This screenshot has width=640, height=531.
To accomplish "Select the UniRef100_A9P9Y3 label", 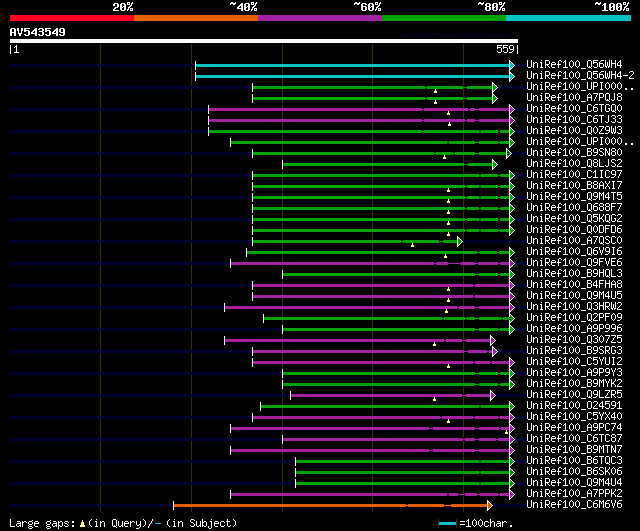I will pos(574,373).
